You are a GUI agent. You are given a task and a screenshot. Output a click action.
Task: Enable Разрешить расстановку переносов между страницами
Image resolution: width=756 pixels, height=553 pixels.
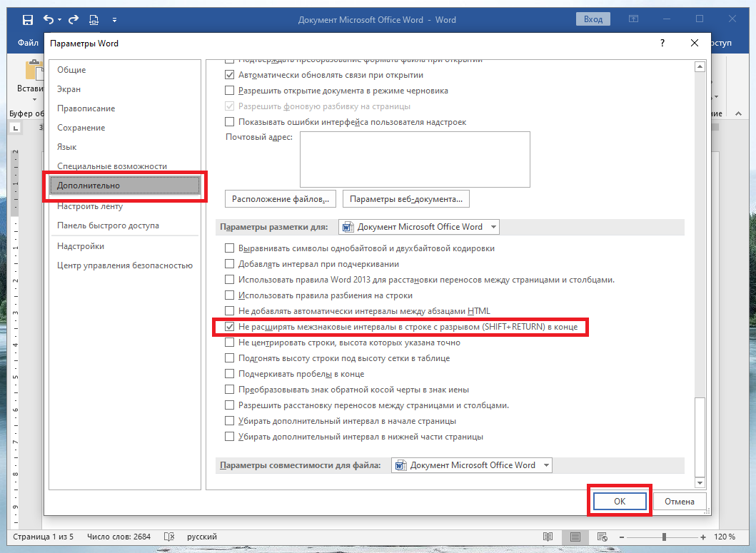point(229,405)
